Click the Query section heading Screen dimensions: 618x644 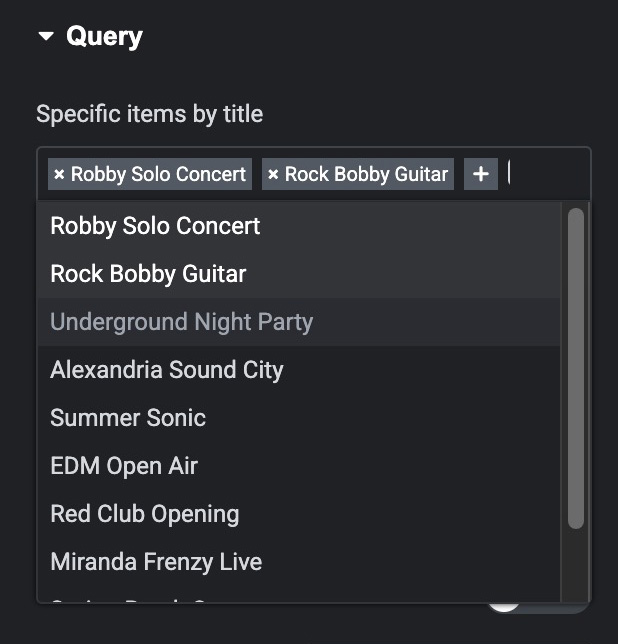pos(104,37)
